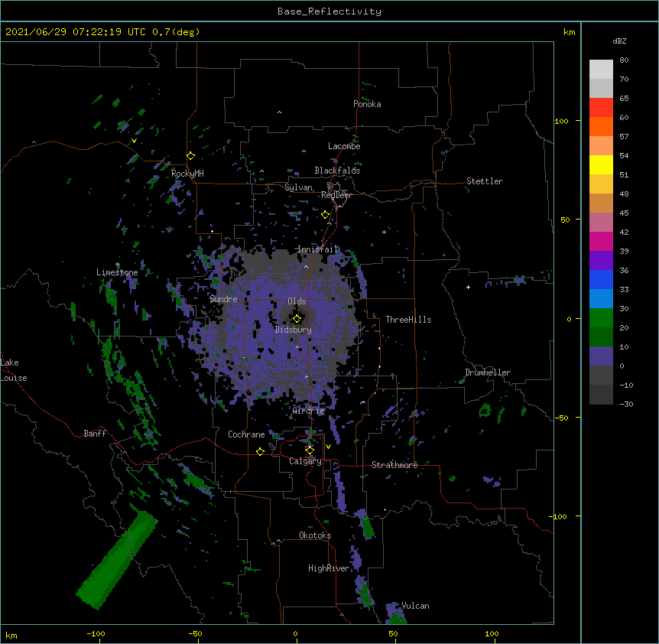Pick the yellow 51–54 dBZ legend swatch
659x644 pixels.
(x=601, y=164)
